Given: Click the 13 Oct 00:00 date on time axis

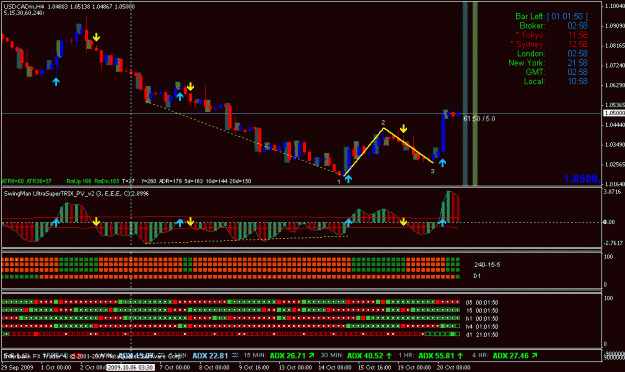Looking at the screenshot, I should pos(295,367).
